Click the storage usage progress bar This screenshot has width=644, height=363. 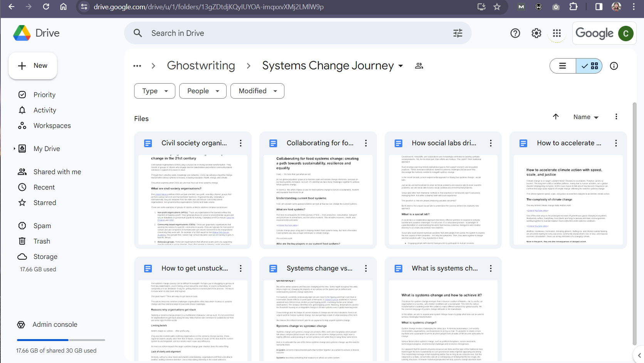coord(61,340)
